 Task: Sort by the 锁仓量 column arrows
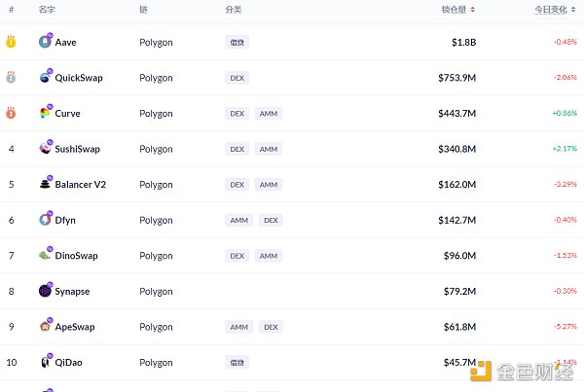click(473, 10)
